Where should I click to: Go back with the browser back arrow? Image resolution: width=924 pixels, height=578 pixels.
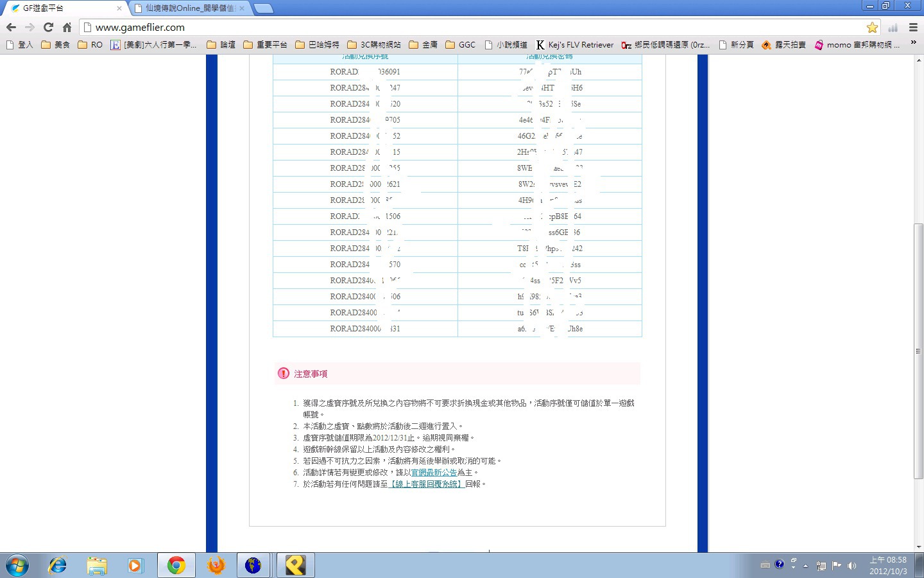pos(11,27)
